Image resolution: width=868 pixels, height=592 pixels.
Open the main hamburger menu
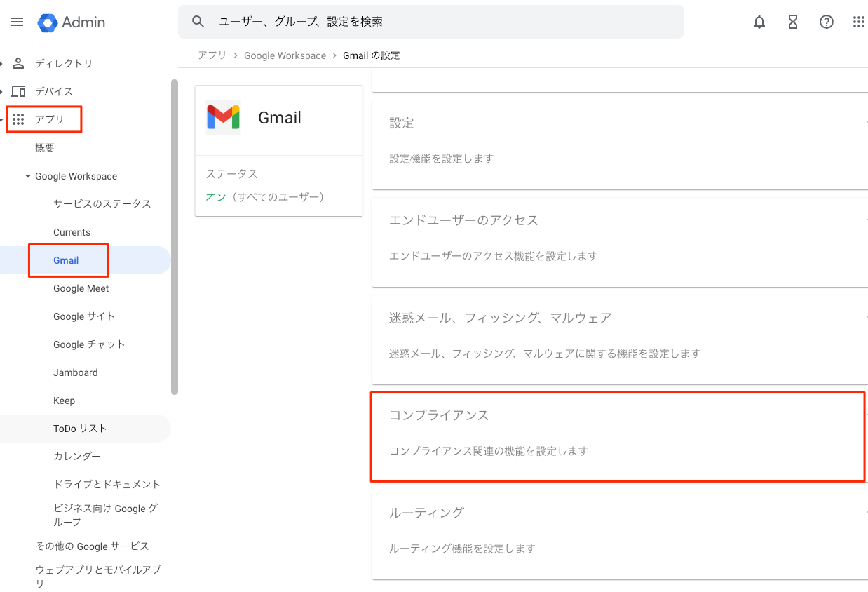pyautogui.click(x=17, y=22)
